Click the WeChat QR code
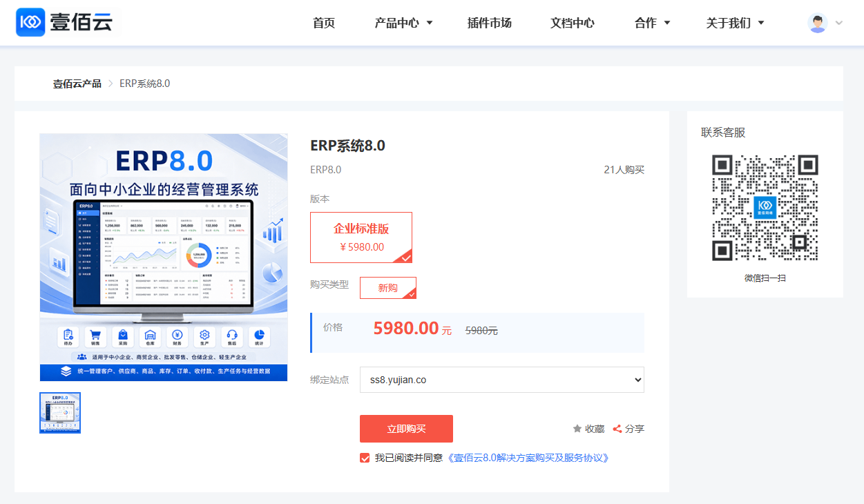The width and height of the screenshot is (864, 504). [x=765, y=208]
